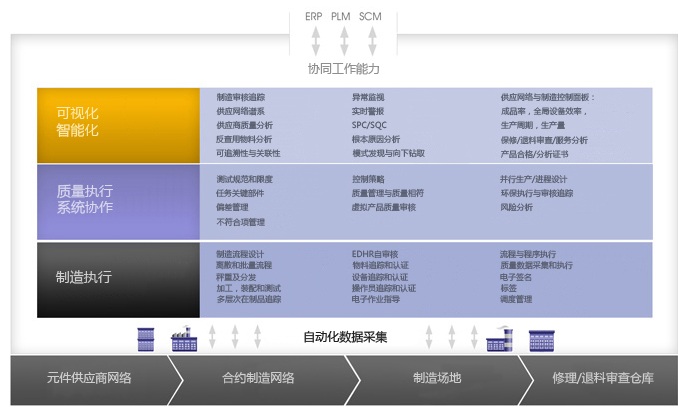The width and height of the screenshot is (678, 408).
Task: Click the wide blue office building icon
Action: click(541, 341)
